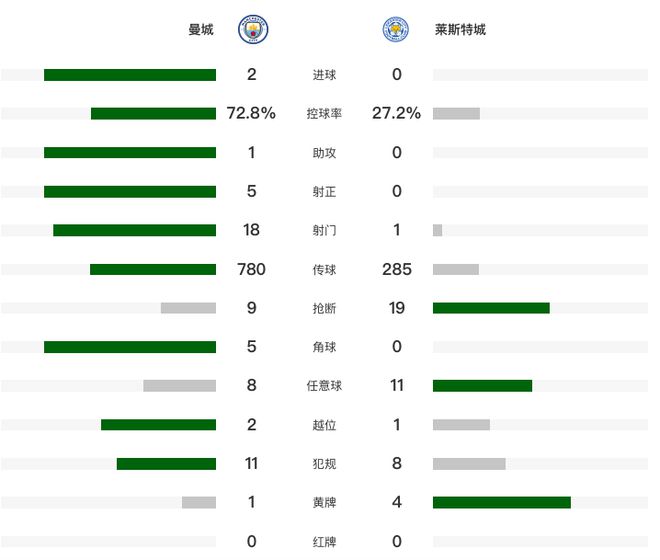Click Leicester's green 任意球 bar

point(482,386)
